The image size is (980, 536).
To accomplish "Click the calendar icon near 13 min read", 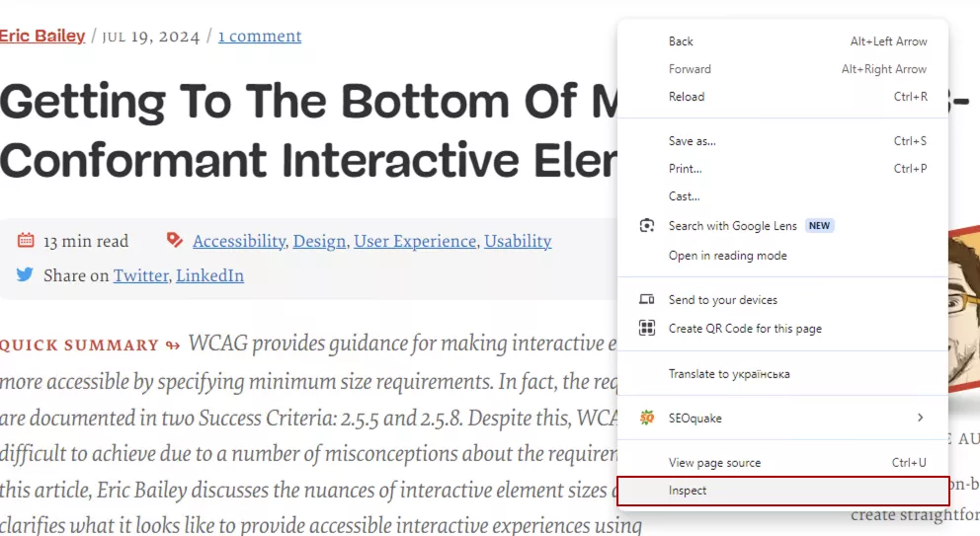I will [x=26, y=240].
